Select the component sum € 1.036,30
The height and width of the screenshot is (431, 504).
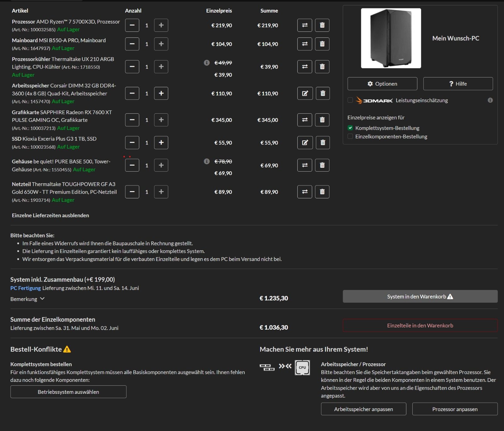click(274, 327)
